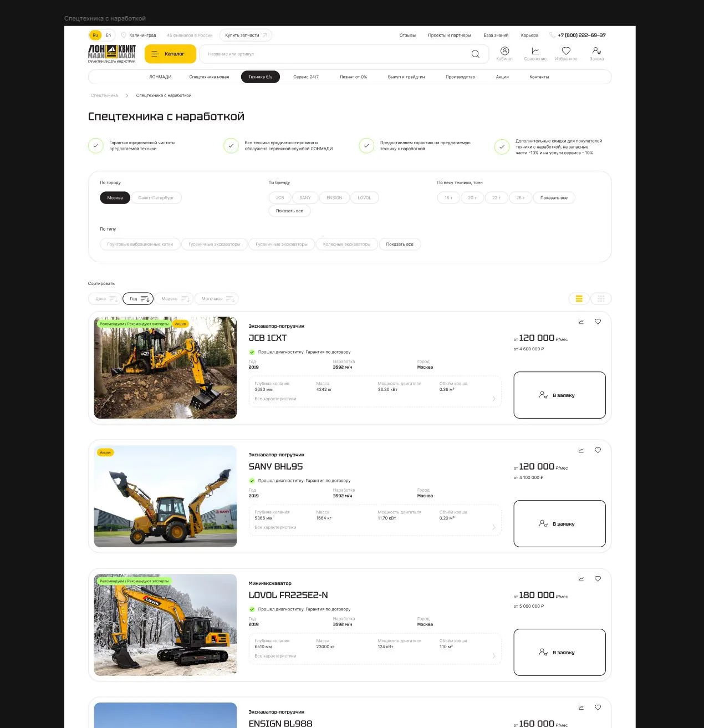The image size is (704, 728).
Task: Click hamburger icon in Каталог button
Action: pyautogui.click(x=155, y=54)
